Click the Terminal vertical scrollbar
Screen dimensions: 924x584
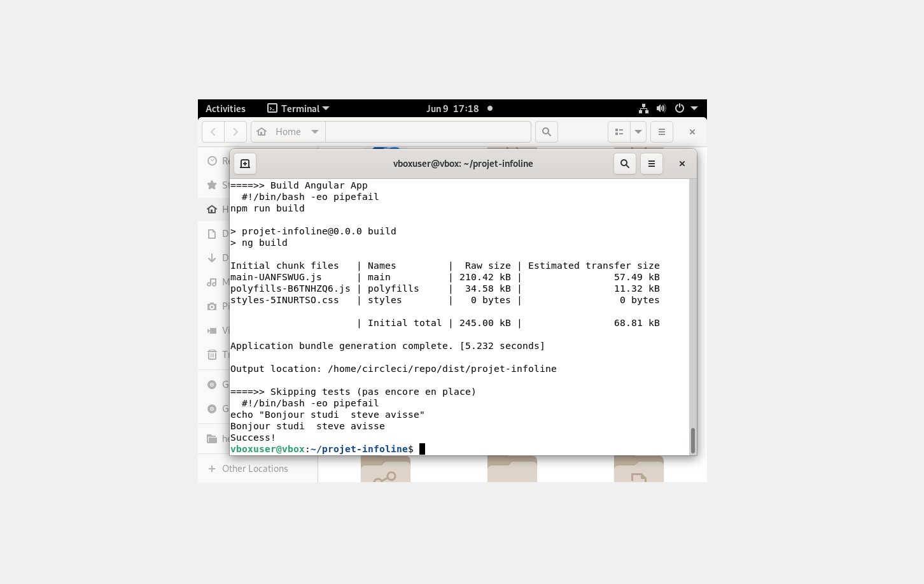coord(692,439)
